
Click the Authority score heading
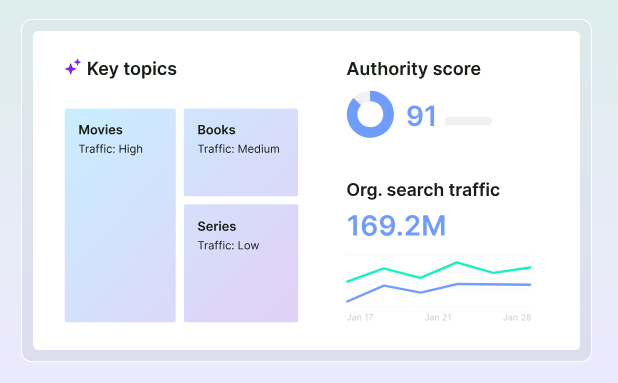[413, 69]
